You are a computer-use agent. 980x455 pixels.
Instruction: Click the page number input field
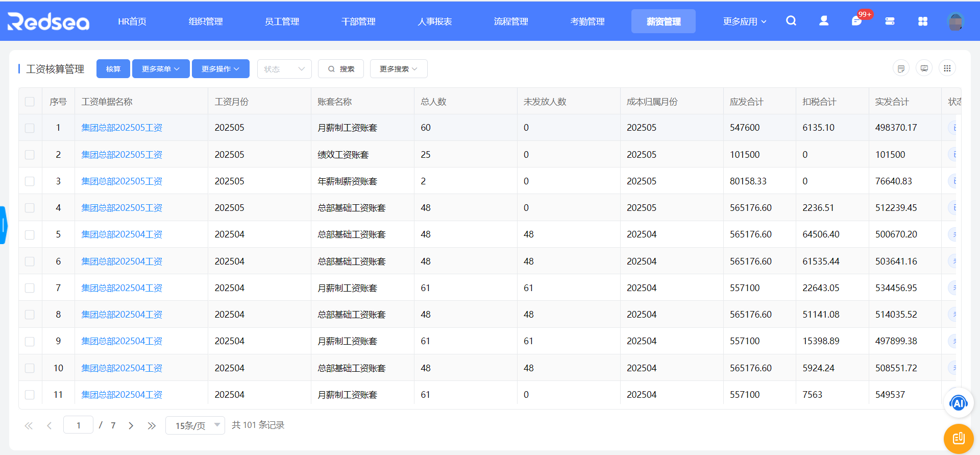point(78,425)
